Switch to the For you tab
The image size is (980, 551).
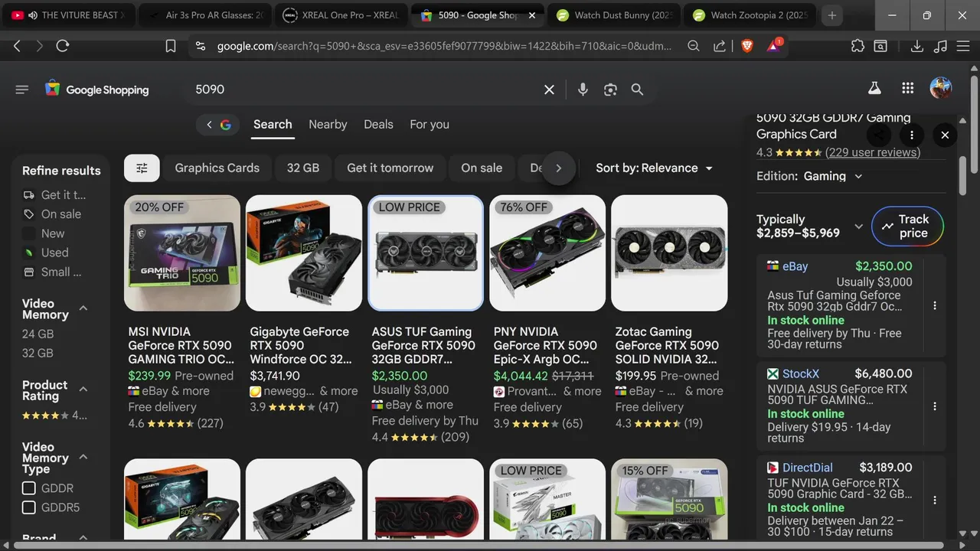430,125
